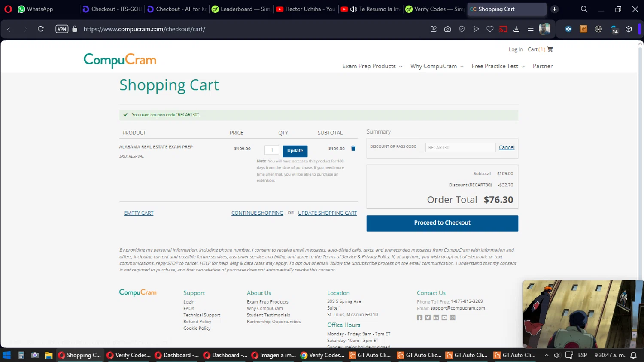Click the Proceed to Checkout button
Viewport: 644px width, 362px height.
click(x=442, y=223)
